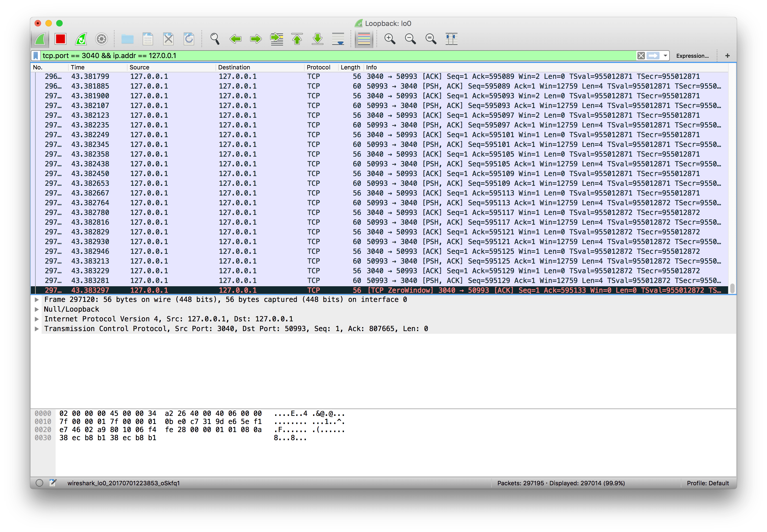The width and height of the screenshot is (767, 532).
Task: Sort by the No. column
Action: tap(50, 67)
